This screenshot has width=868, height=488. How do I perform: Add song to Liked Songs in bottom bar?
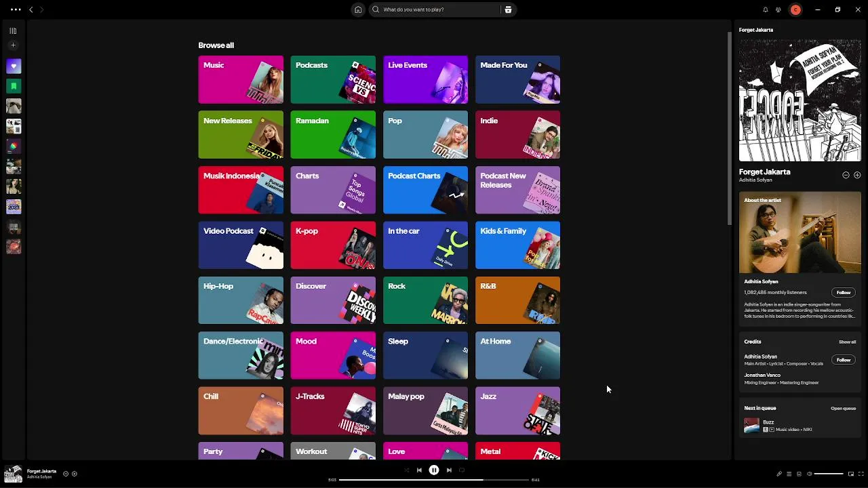tap(75, 474)
